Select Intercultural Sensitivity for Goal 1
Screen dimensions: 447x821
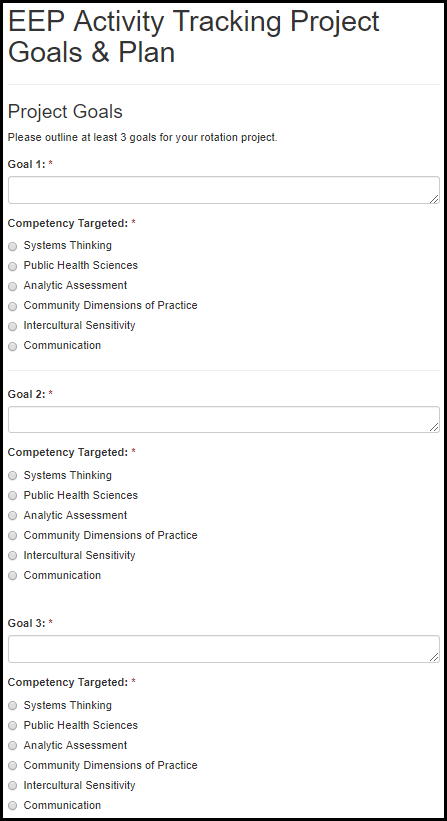pos(13,326)
